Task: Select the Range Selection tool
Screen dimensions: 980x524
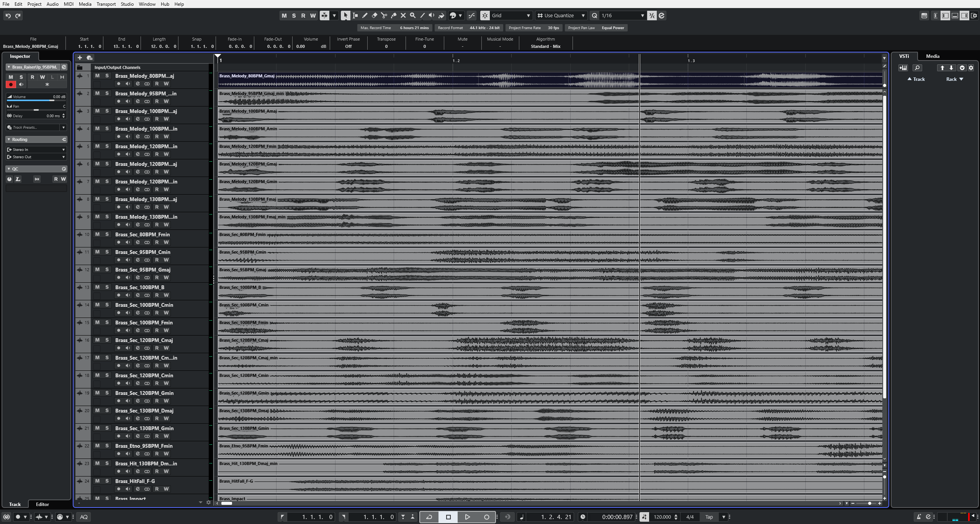Action: (x=355, y=16)
